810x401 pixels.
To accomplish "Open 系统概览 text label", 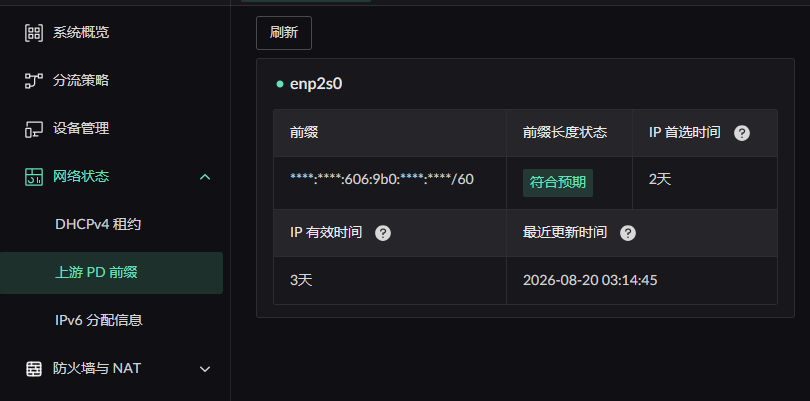I will pos(81,33).
